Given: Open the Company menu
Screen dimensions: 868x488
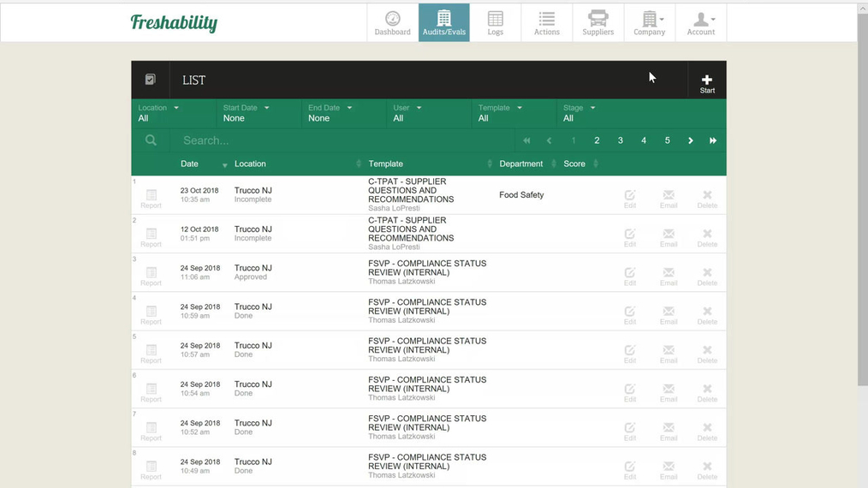Looking at the screenshot, I should click(650, 23).
